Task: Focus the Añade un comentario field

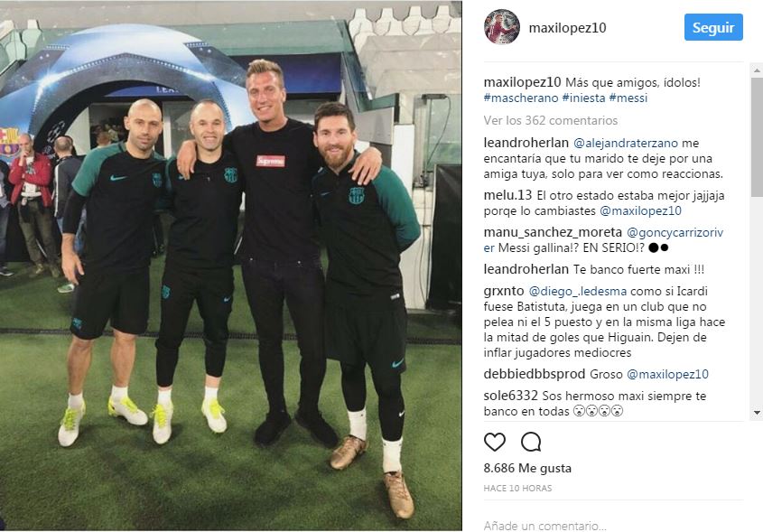Action: [x=613, y=526]
